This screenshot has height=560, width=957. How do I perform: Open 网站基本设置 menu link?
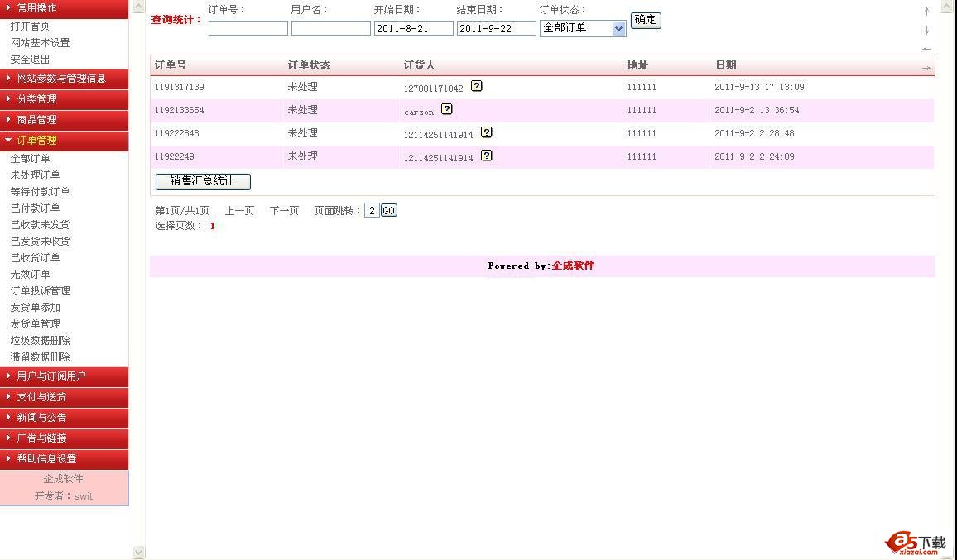pos(41,43)
